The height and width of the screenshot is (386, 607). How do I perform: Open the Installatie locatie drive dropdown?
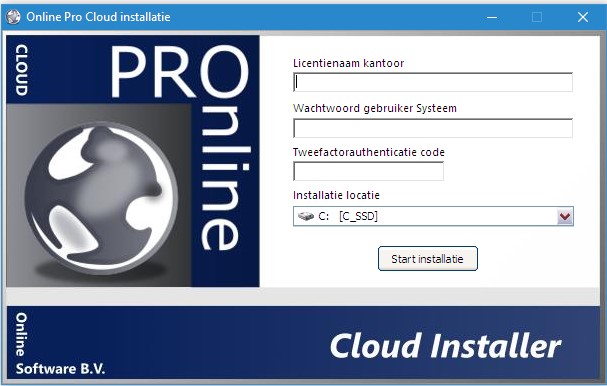point(433,216)
